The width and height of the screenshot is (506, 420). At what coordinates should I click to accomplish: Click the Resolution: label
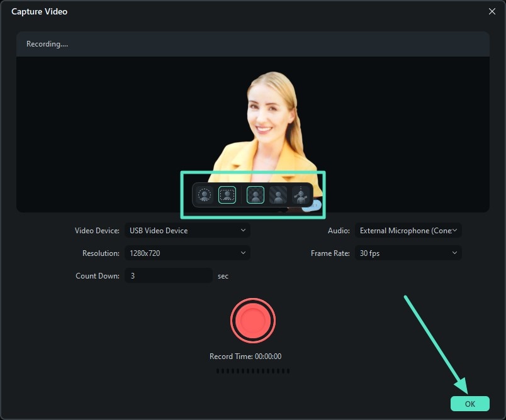click(101, 253)
